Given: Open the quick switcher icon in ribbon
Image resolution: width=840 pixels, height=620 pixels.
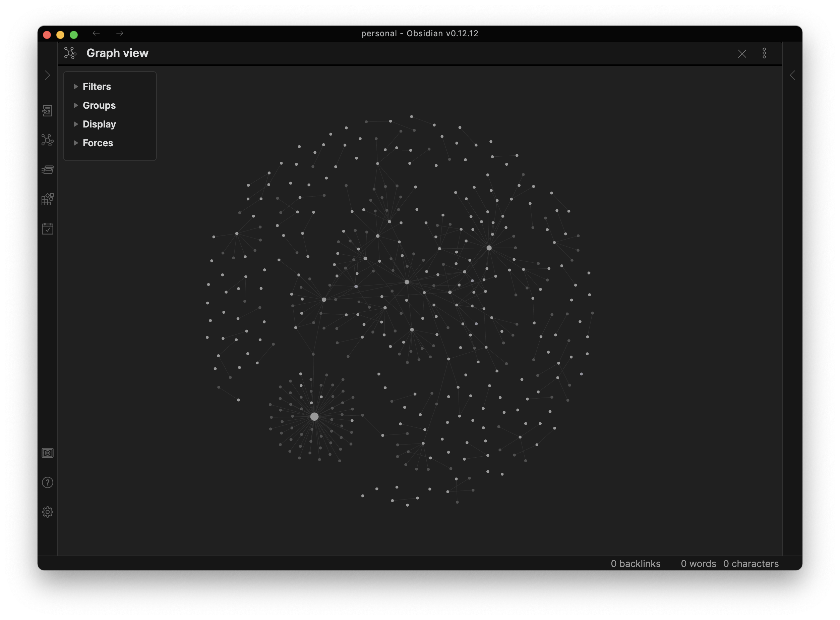Looking at the screenshot, I should (x=47, y=111).
